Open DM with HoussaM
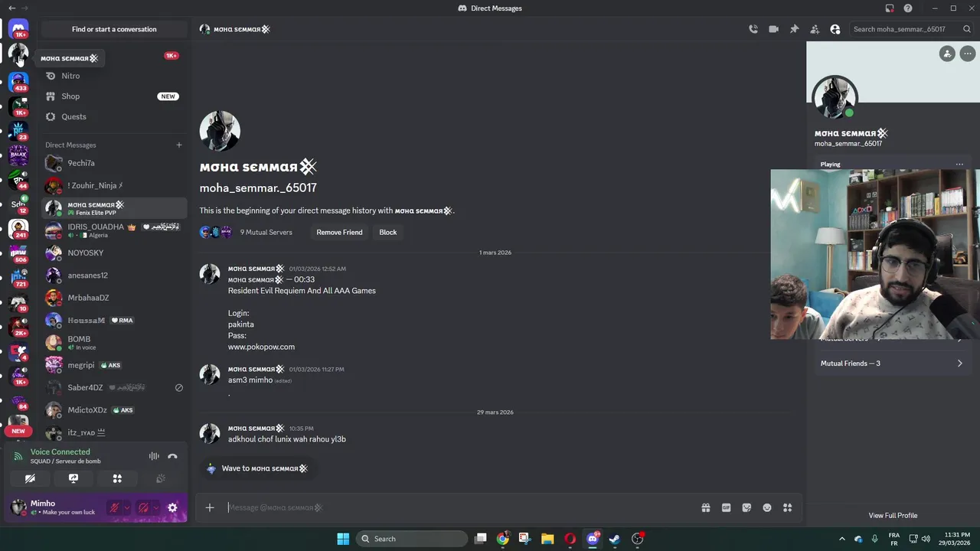This screenshot has height=551, width=980. (x=114, y=320)
